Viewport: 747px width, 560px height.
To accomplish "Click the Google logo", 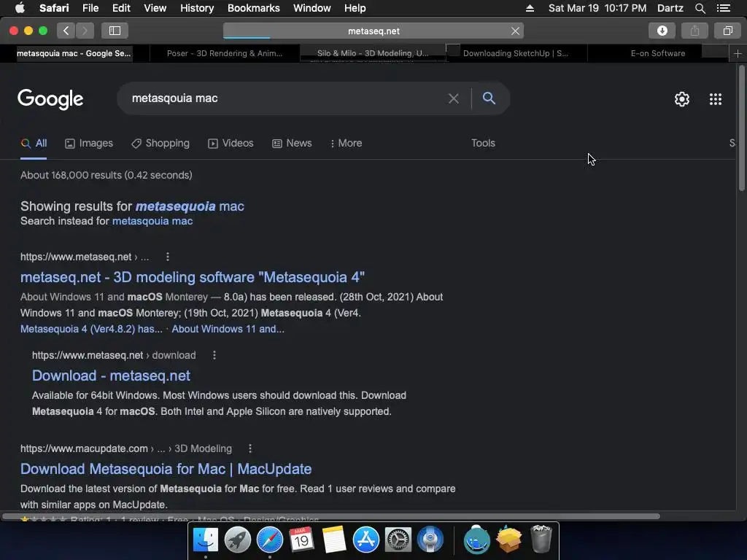I will (50, 99).
